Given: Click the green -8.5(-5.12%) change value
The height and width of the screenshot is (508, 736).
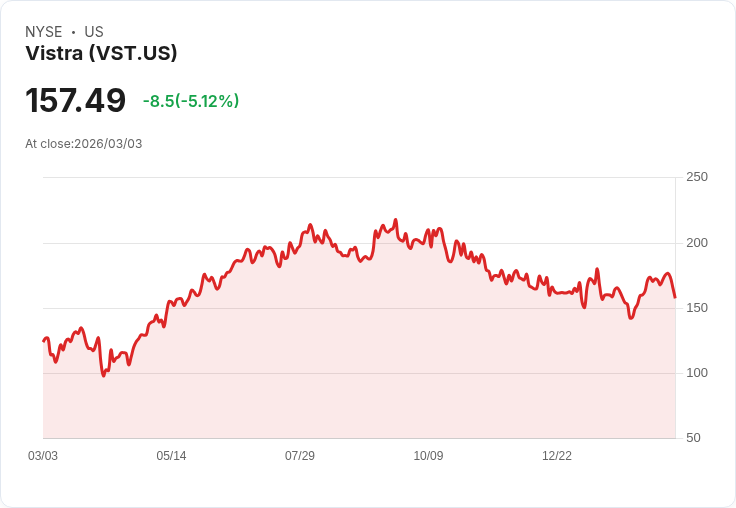Looking at the screenshot, I should (191, 101).
